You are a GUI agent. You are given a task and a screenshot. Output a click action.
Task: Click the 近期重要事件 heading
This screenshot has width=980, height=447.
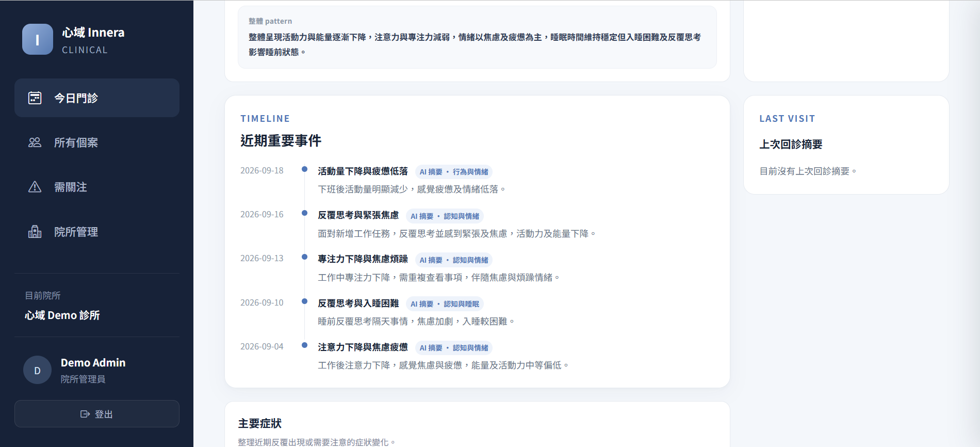point(281,140)
